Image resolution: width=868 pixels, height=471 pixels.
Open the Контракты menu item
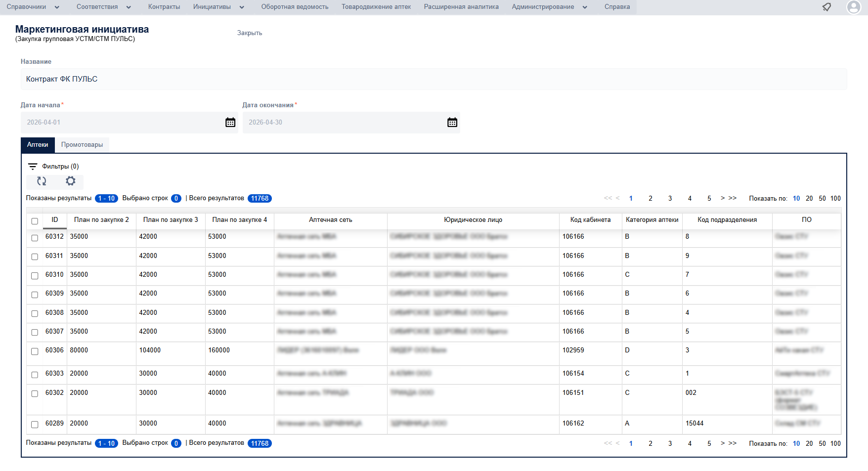pos(164,7)
